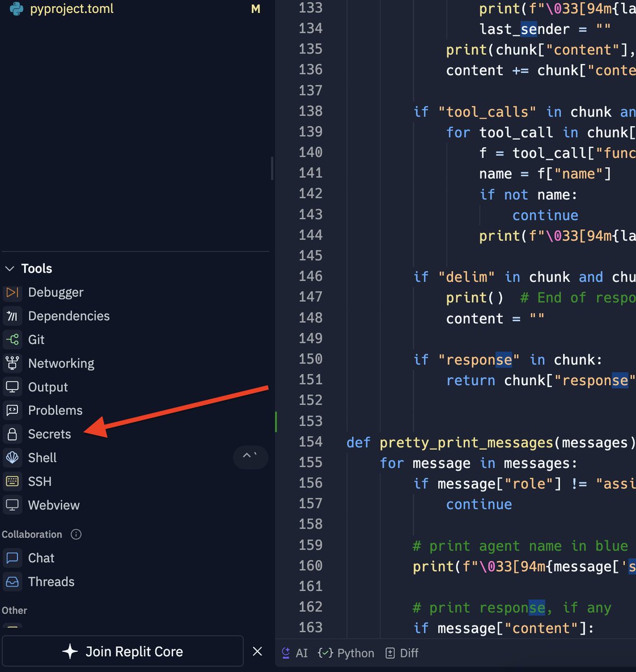Image resolution: width=636 pixels, height=672 pixels.
Task: Click the Collaboration section header
Action: [32, 534]
